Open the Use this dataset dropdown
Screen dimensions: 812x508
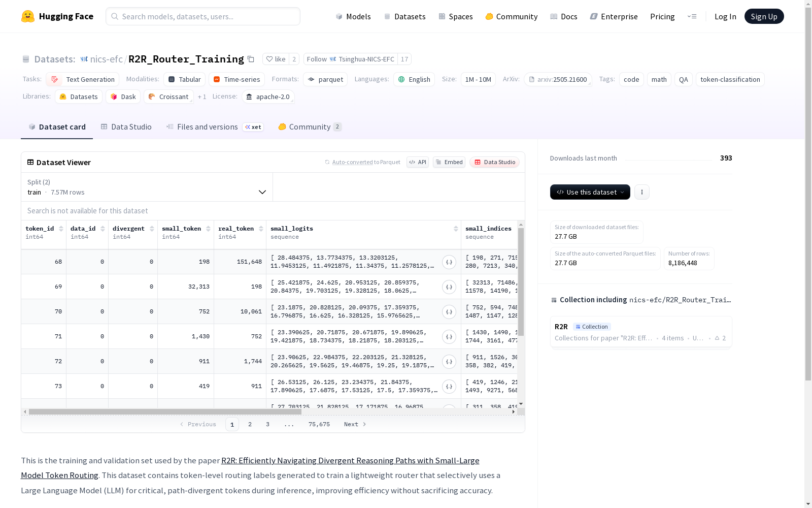point(590,192)
